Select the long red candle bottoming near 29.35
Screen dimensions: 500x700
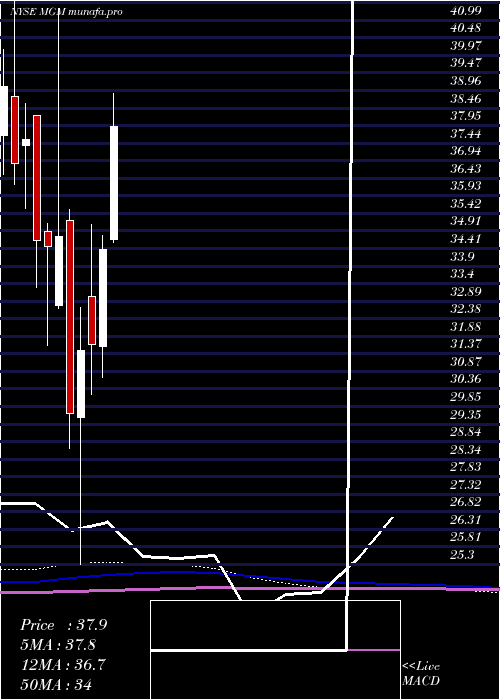coord(70,317)
